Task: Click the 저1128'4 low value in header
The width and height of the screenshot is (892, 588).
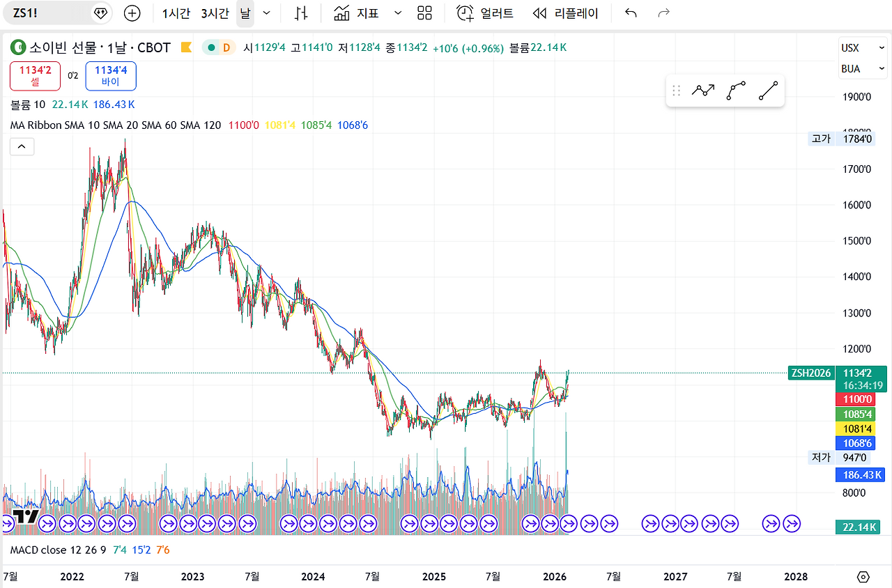Action: pyautogui.click(x=359, y=48)
